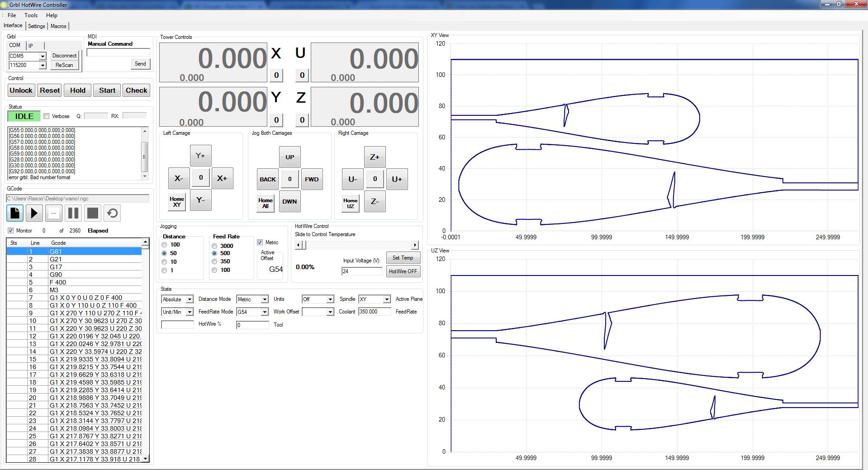Screen dimensions: 868x470
Task: Jog left carriage Y-
Action: tap(200, 200)
